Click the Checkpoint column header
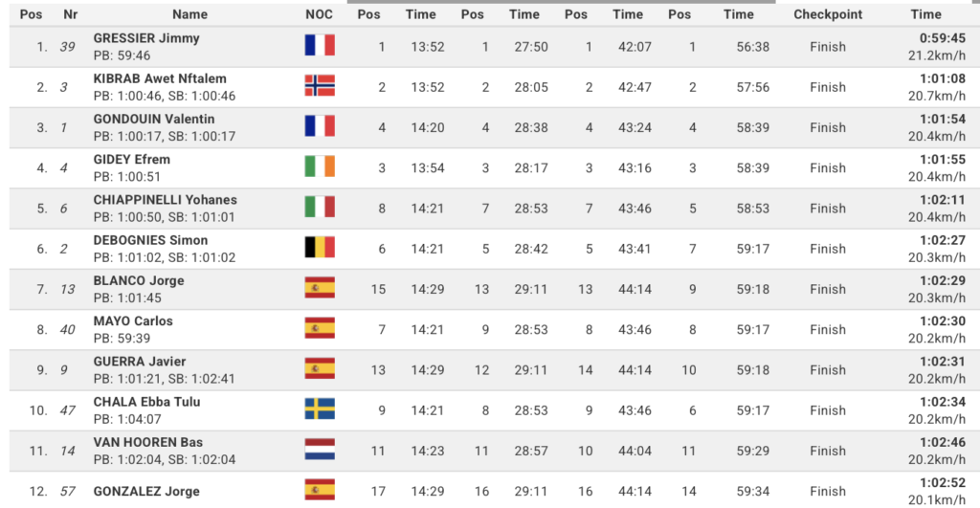980x508 pixels. pyautogui.click(x=828, y=14)
